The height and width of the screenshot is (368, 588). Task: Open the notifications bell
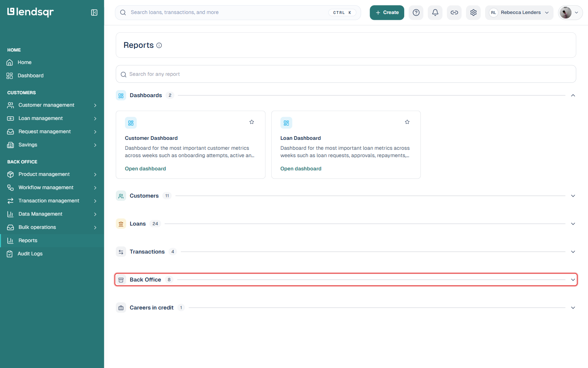pos(435,13)
